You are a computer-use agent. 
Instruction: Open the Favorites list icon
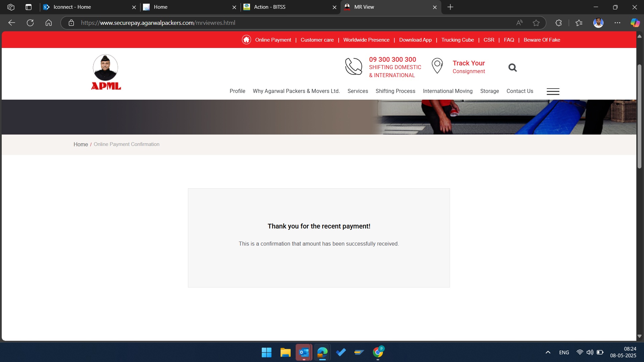(579, 23)
